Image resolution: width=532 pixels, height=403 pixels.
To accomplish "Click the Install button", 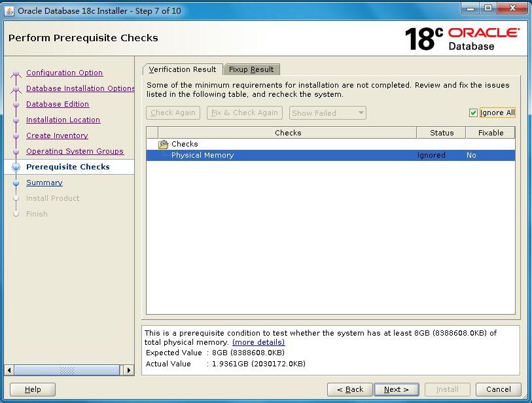I will pos(447,389).
